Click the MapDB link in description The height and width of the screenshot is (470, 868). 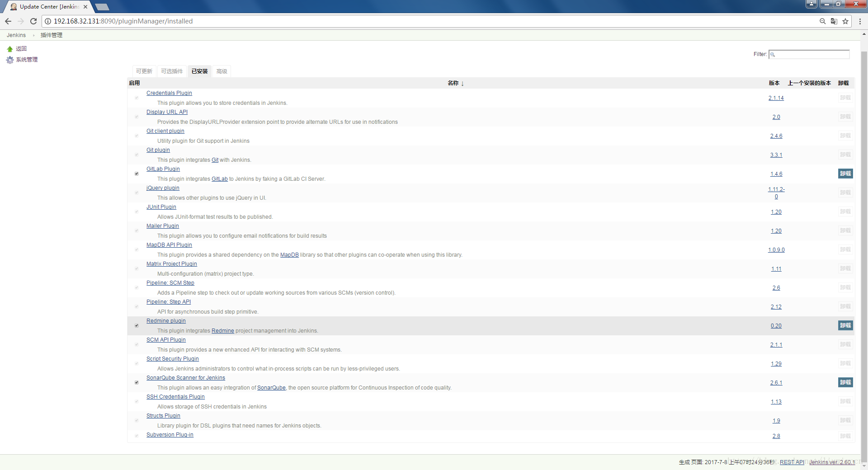[289, 255]
